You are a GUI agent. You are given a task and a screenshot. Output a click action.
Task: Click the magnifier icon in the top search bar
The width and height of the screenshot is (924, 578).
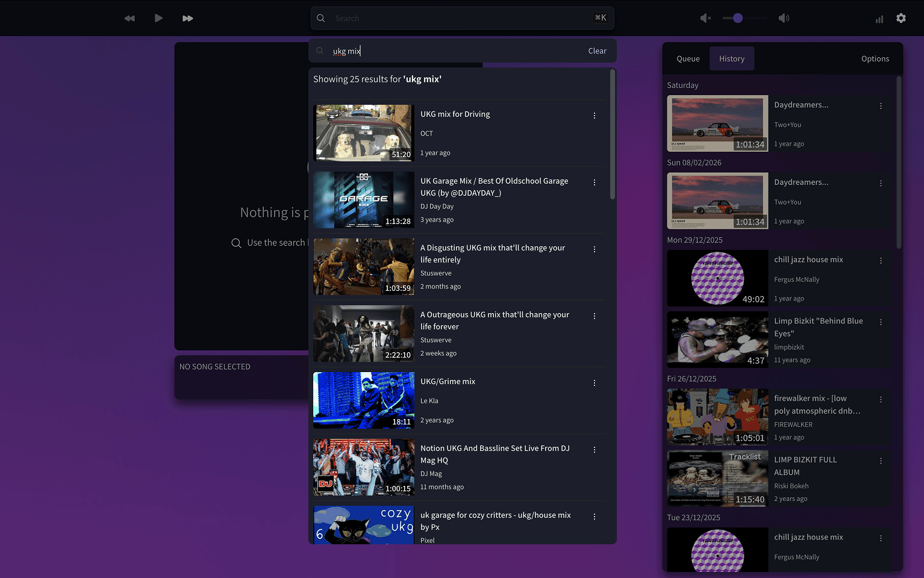[320, 18]
